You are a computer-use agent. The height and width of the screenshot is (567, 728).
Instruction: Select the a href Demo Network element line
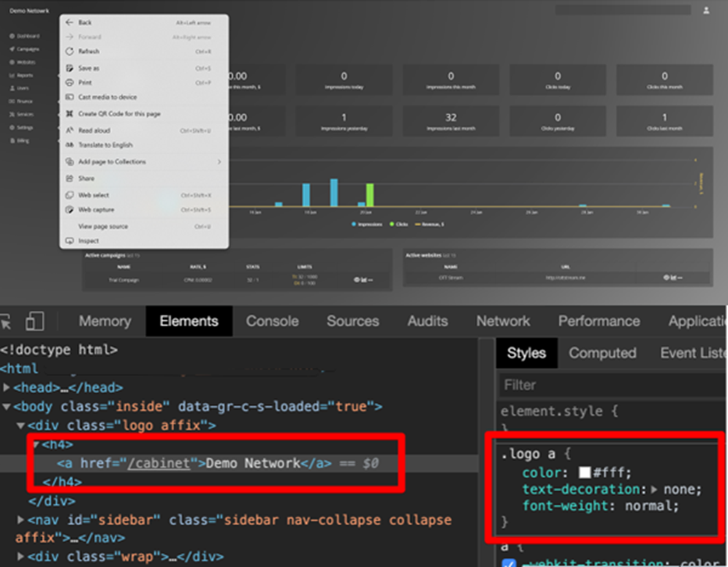(x=239, y=463)
